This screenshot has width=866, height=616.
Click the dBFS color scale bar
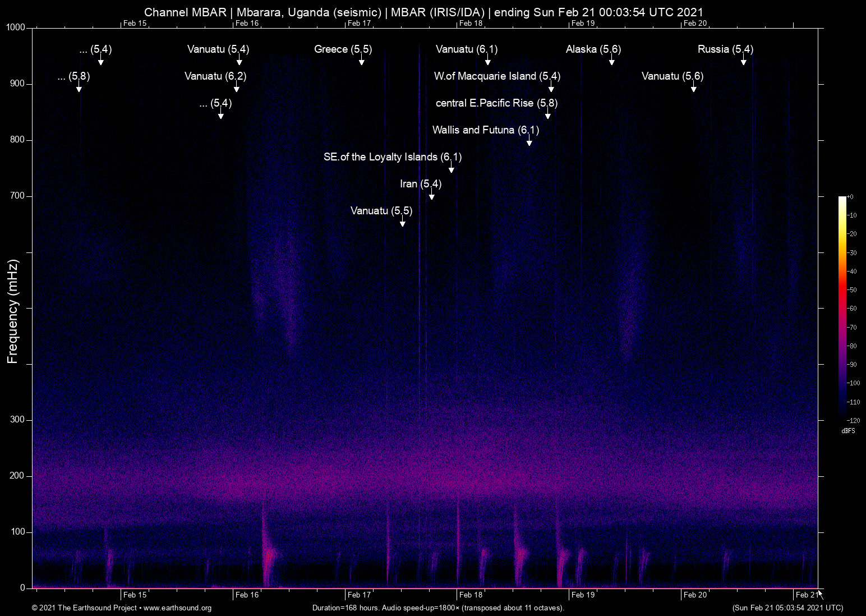click(842, 307)
